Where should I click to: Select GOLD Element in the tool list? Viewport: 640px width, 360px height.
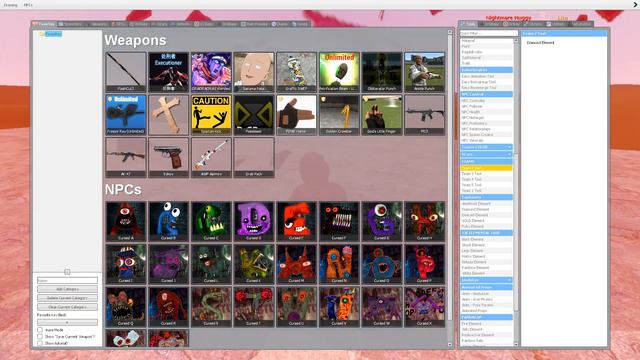486,220
